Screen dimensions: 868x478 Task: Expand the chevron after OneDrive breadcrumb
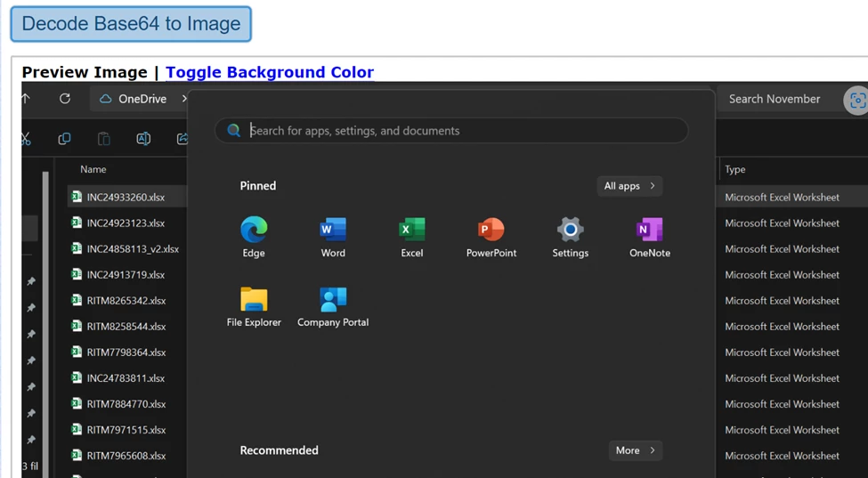pyautogui.click(x=183, y=99)
